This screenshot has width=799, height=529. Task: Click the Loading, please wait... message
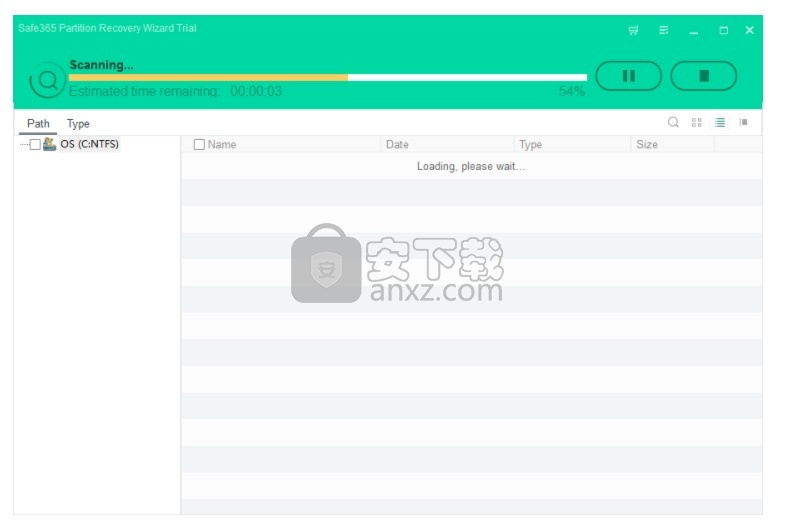coord(471,167)
